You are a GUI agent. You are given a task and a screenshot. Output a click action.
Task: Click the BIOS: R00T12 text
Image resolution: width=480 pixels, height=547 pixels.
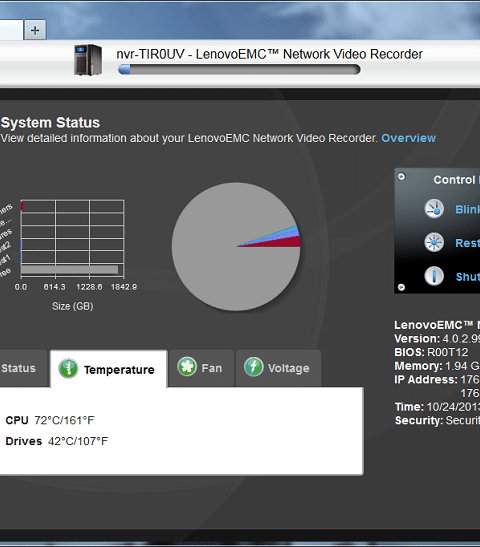point(431,352)
